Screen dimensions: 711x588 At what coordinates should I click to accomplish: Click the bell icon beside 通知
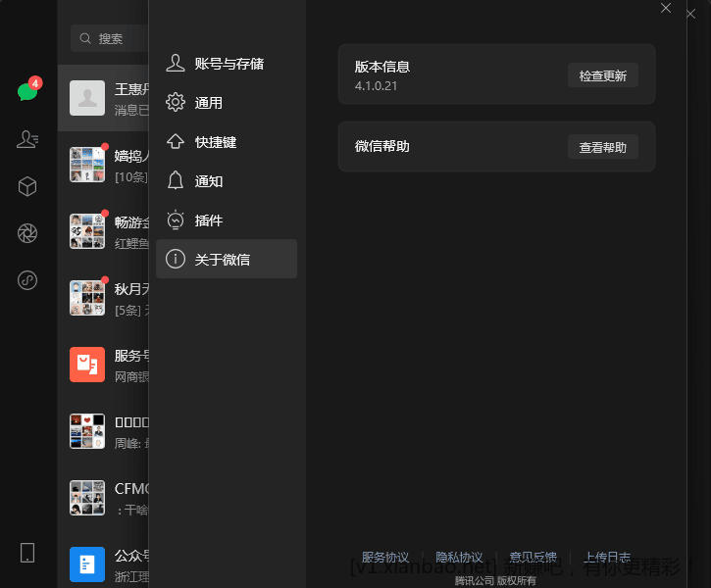click(175, 180)
